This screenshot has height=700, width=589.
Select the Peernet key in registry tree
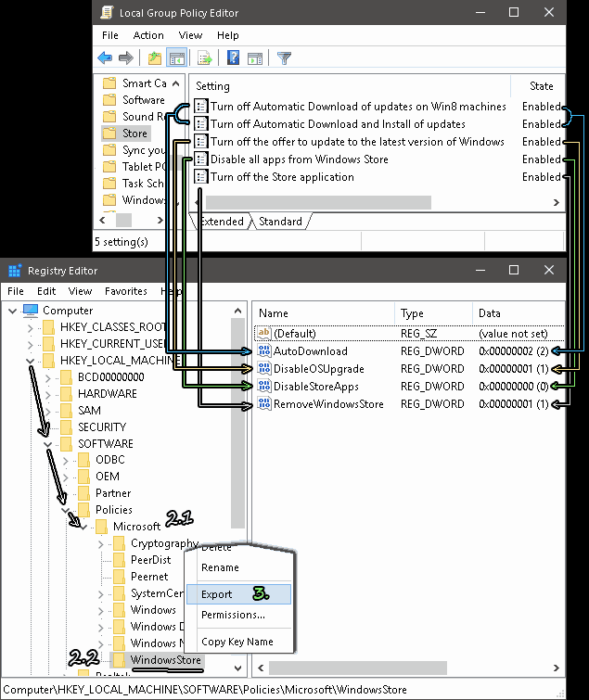pos(149,577)
